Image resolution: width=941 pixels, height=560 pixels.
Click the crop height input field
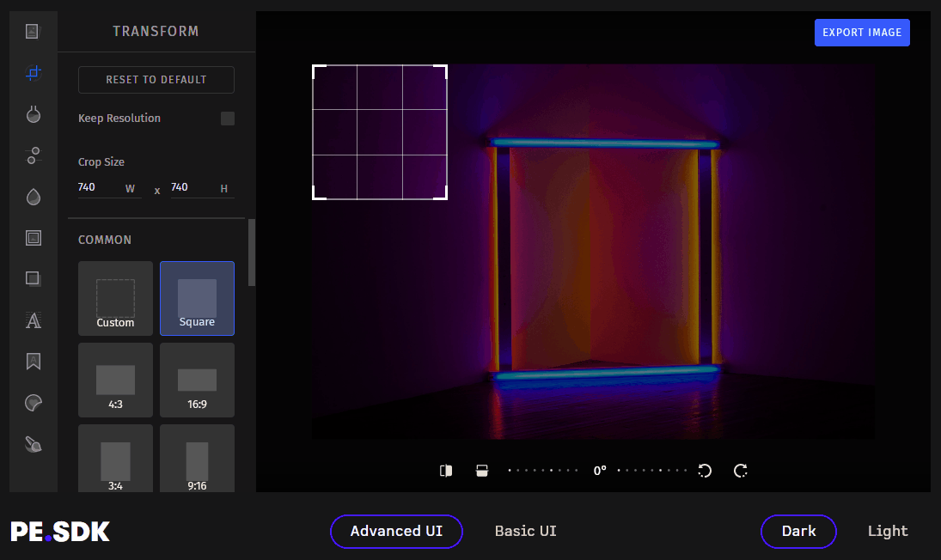202,187
